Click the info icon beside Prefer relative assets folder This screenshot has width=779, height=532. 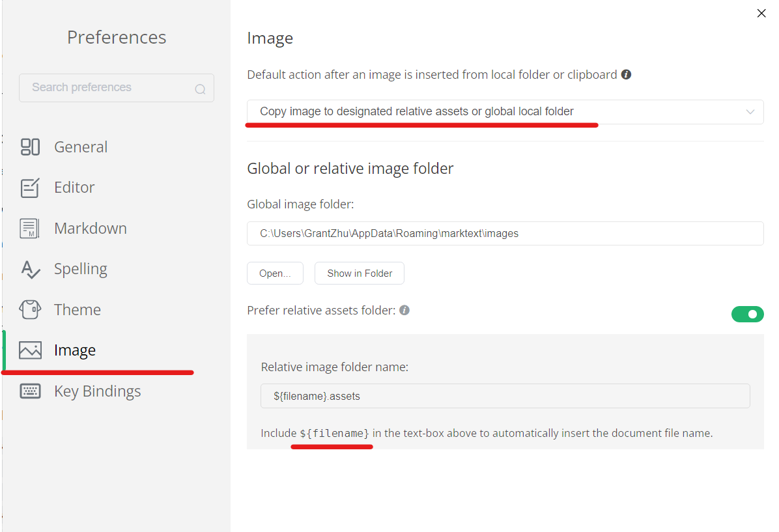click(x=404, y=310)
